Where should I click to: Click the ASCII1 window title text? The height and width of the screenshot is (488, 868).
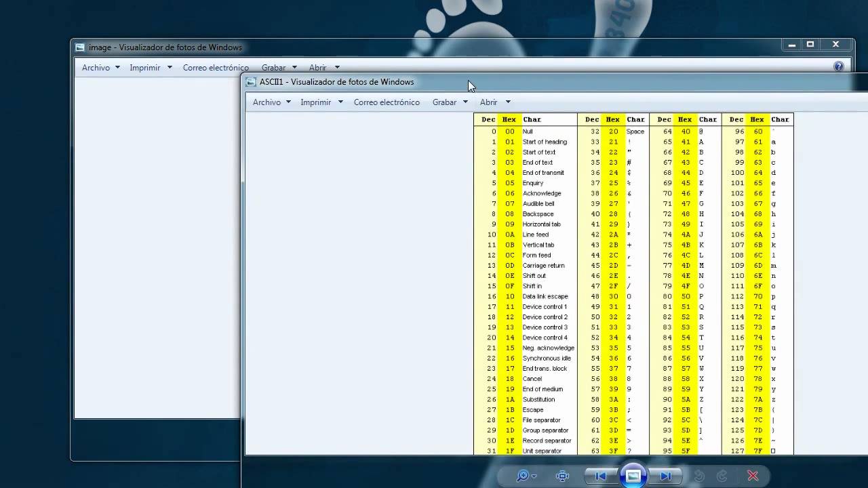336,82
